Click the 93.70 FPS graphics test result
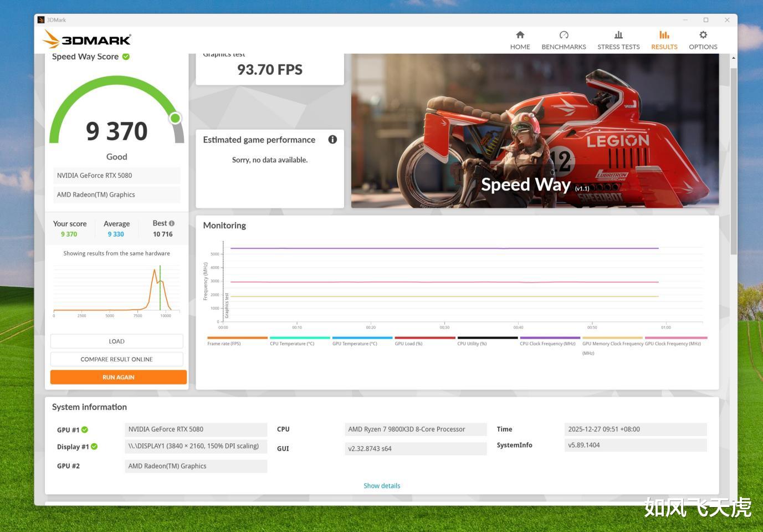 270,70
